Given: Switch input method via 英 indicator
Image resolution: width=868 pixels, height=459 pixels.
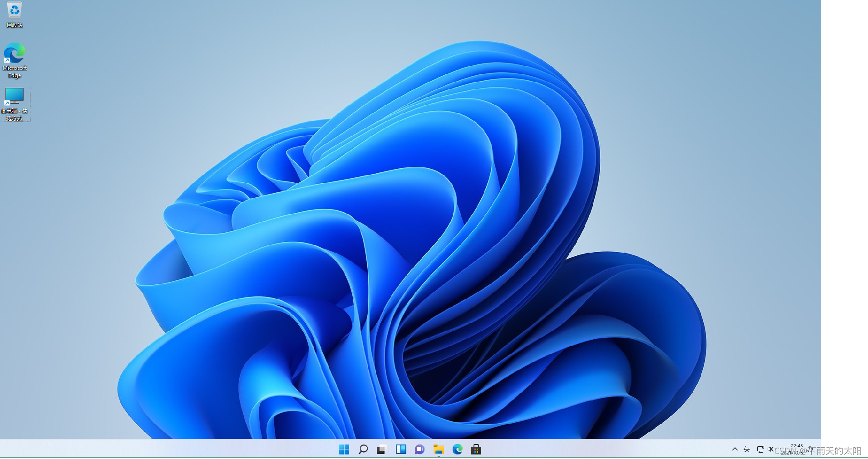Looking at the screenshot, I should tap(747, 449).
